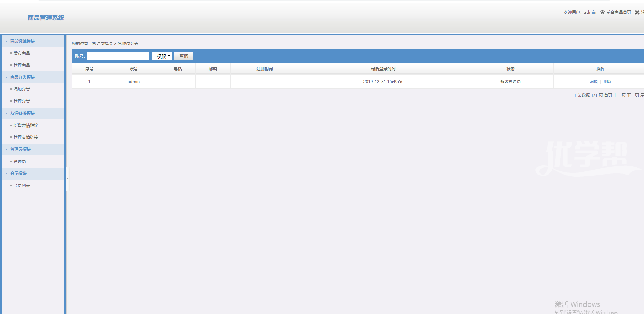Collapse the sidebar using the arrow handle
644x314 pixels.
[68, 179]
